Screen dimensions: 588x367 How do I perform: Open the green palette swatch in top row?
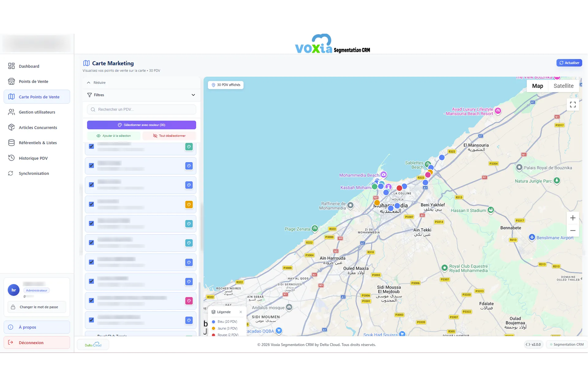pos(189,147)
